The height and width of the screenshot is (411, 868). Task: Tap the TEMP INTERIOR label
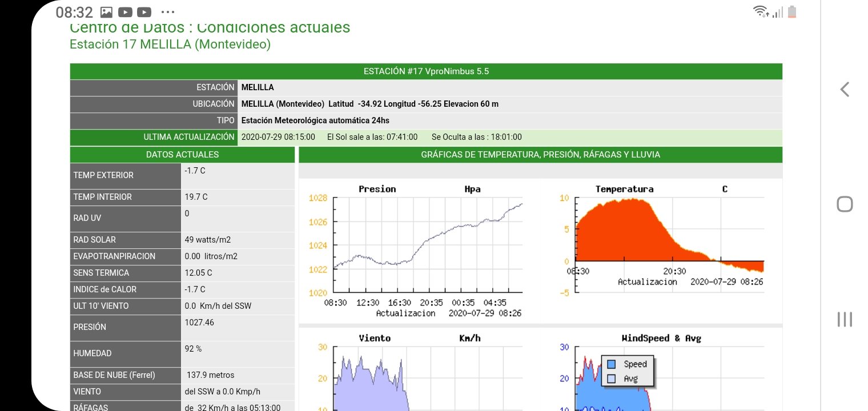[126, 197]
